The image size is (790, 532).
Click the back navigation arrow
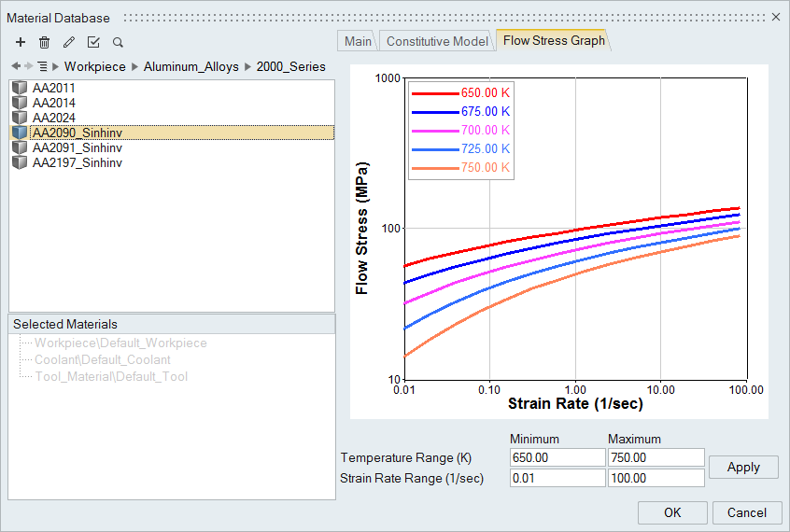16,66
